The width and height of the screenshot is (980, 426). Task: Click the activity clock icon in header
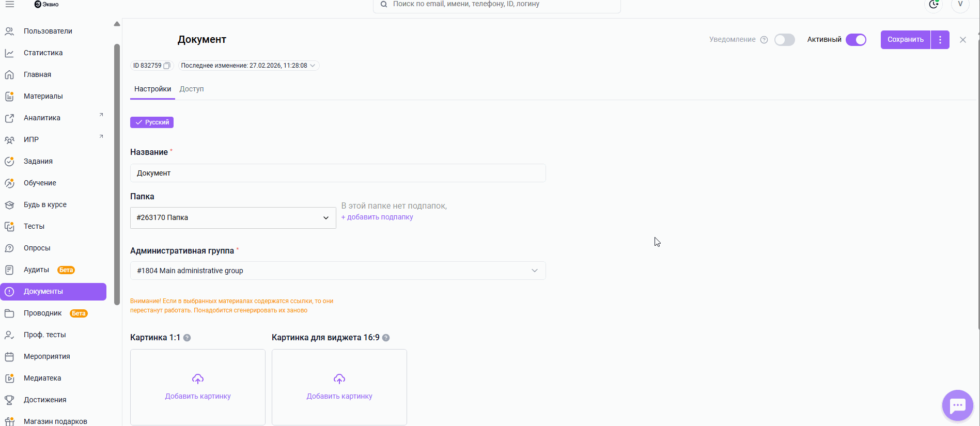(x=934, y=4)
